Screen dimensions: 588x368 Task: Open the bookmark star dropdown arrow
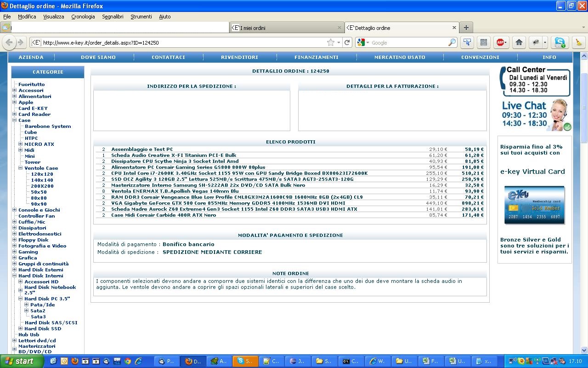339,42
